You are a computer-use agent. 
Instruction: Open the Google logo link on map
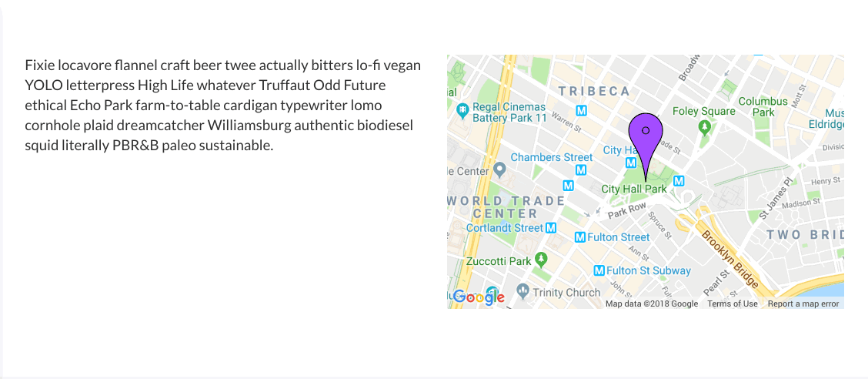pyautogui.click(x=479, y=297)
